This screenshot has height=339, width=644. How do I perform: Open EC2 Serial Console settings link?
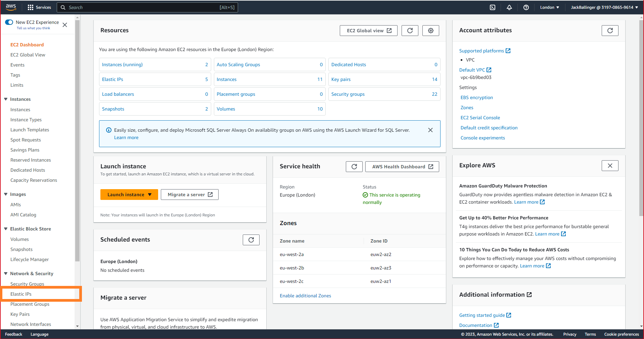tap(480, 118)
